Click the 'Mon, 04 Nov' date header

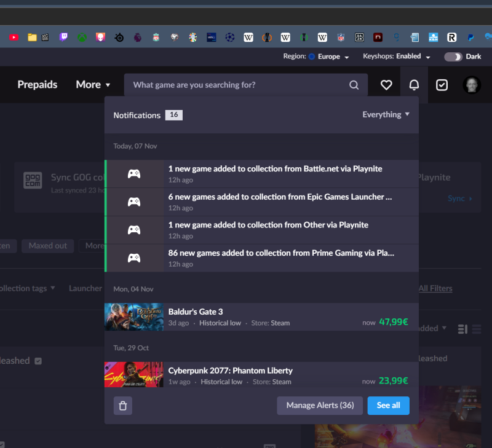[133, 289]
